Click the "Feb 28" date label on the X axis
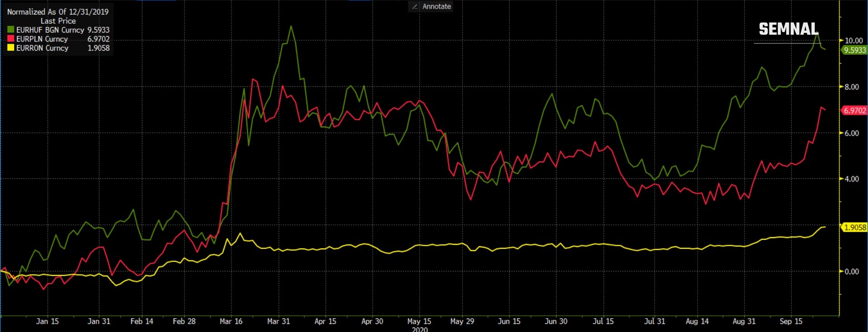Viewport: 868px width, 332px height. pyautogui.click(x=184, y=321)
